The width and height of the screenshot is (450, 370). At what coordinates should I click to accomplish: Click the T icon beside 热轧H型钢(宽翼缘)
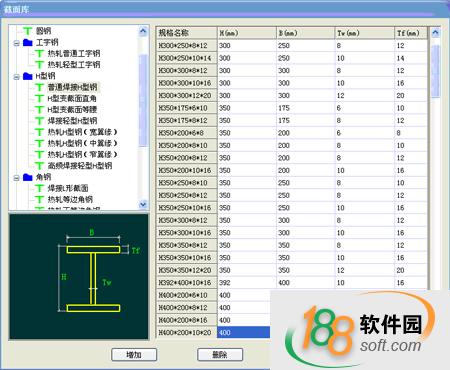[x=39, y=132]
